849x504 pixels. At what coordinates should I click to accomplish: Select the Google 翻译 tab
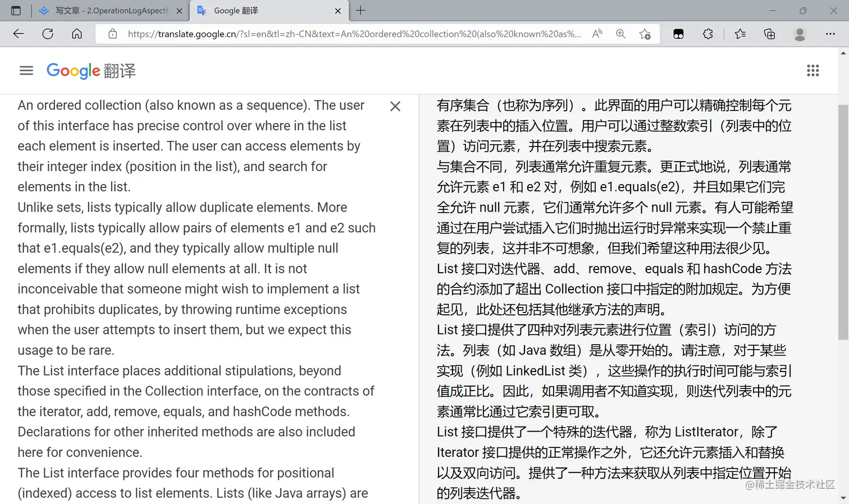(x=269, y=11)
